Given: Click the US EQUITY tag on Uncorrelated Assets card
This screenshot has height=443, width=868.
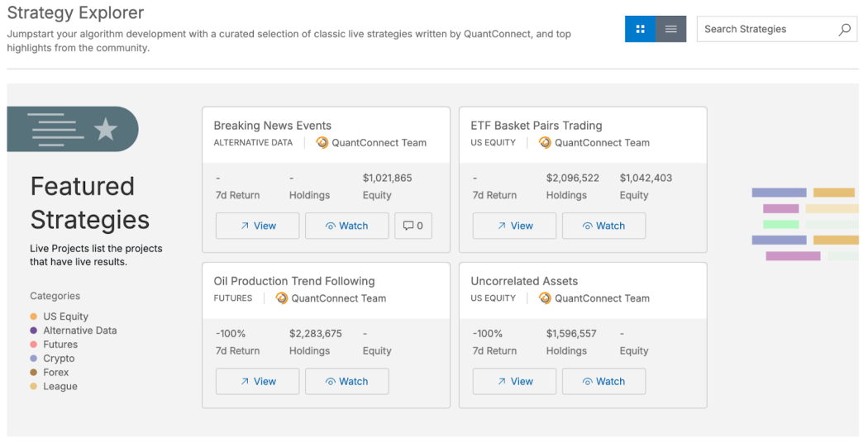Looking at the screenshot, I should (494, 298).
